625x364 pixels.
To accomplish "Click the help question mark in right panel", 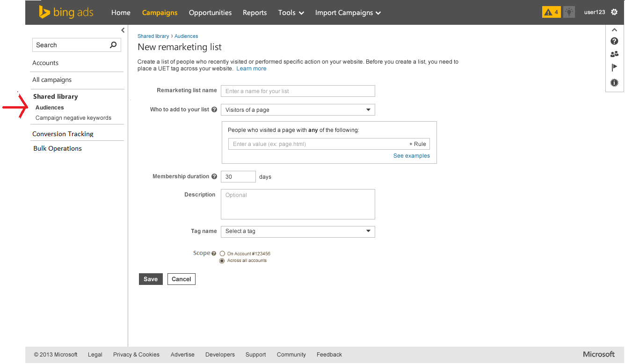I will [614, 42].
